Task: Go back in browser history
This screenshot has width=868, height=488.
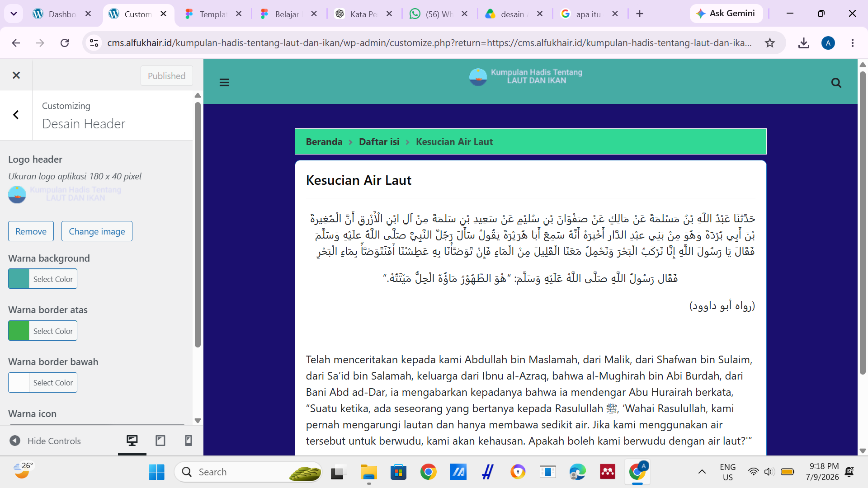Action: tap(16, 43)
